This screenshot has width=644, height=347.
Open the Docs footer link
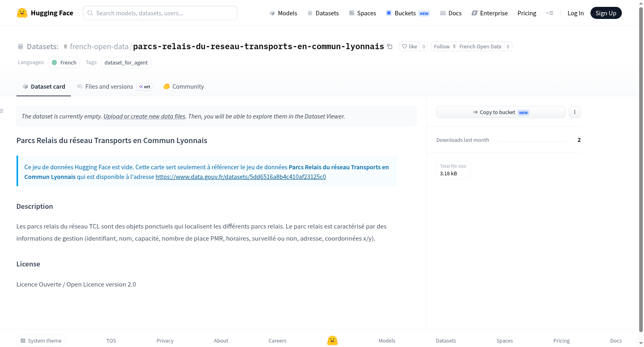click(616, 341)
